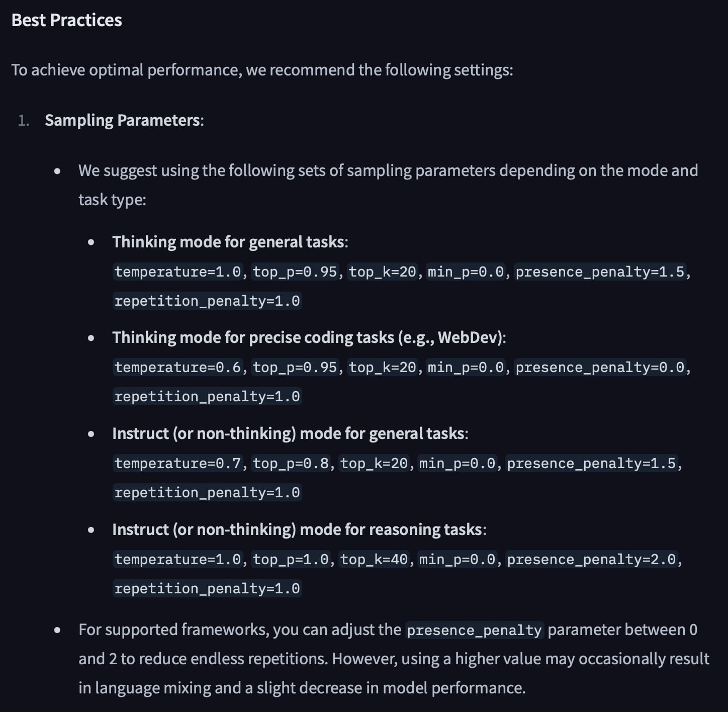Click the top_k=40 code snippet
Image resolution: width=728 pixels, height=712 pixels.
click(x=374, y=559)
